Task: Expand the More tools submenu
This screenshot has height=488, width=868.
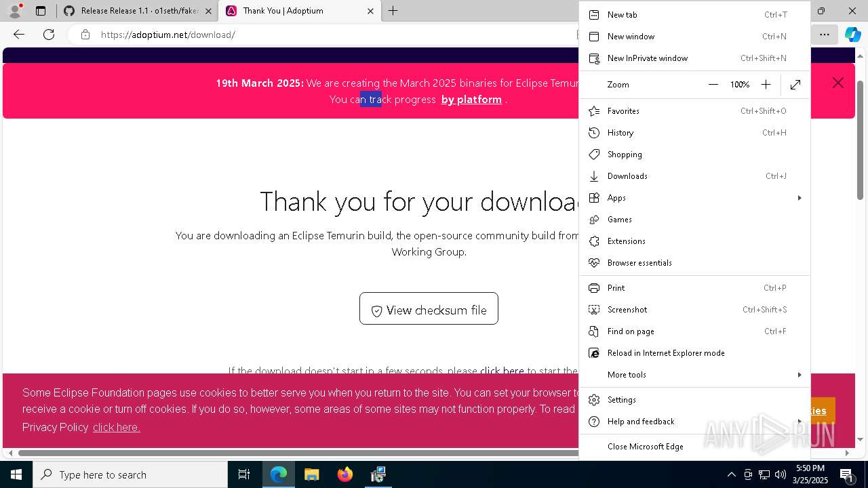Action: [x=694, y=375]
